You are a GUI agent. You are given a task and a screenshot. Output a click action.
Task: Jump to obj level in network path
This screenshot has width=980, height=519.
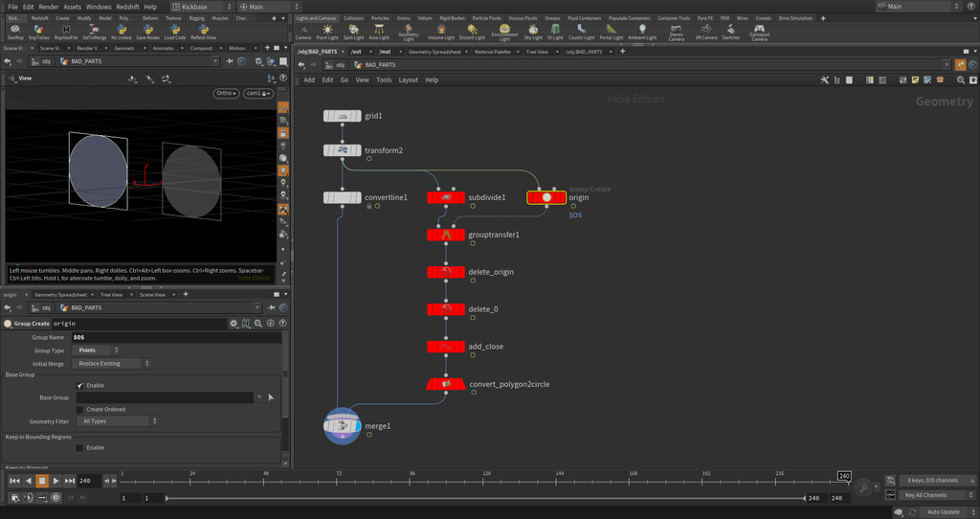tap(336, 65)
